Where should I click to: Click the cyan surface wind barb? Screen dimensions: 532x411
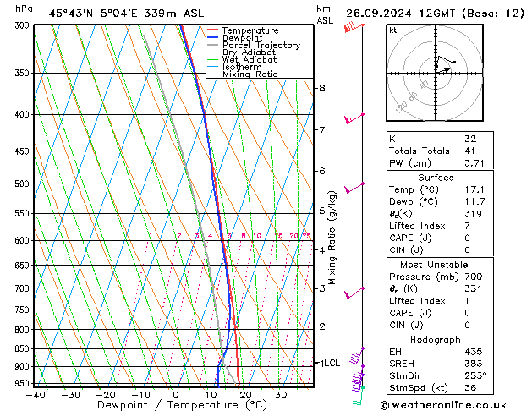point(358,396)
